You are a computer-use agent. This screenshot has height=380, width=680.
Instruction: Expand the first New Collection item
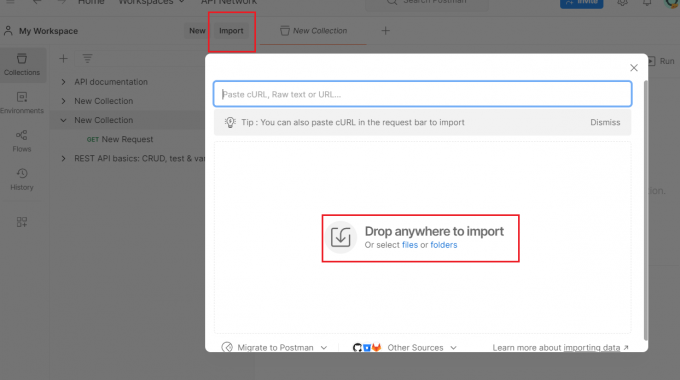[x=63, y=101]
